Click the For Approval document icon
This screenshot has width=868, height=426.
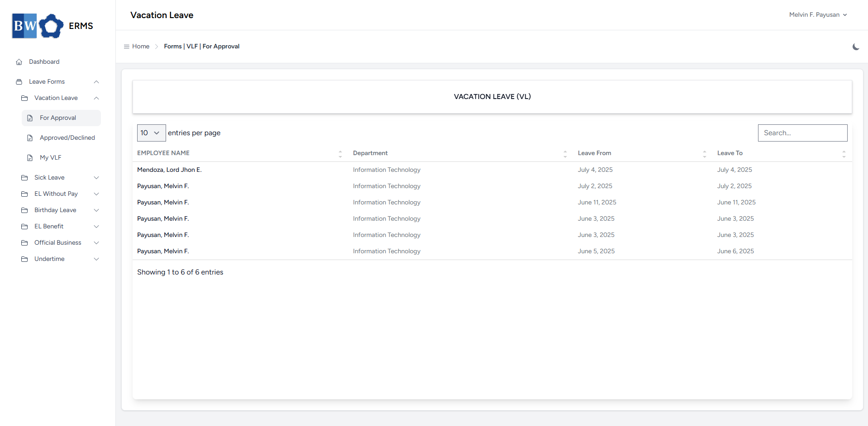click(x=30, y=118)
